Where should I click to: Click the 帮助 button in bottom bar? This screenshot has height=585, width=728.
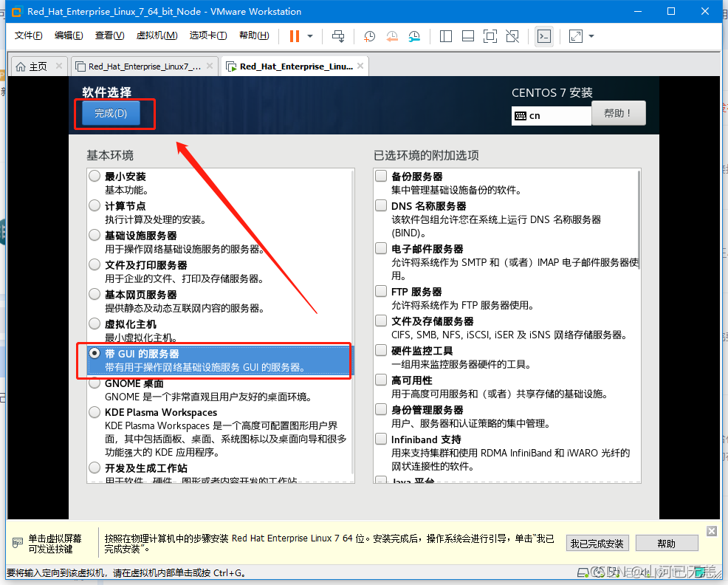tap(667, 543)
